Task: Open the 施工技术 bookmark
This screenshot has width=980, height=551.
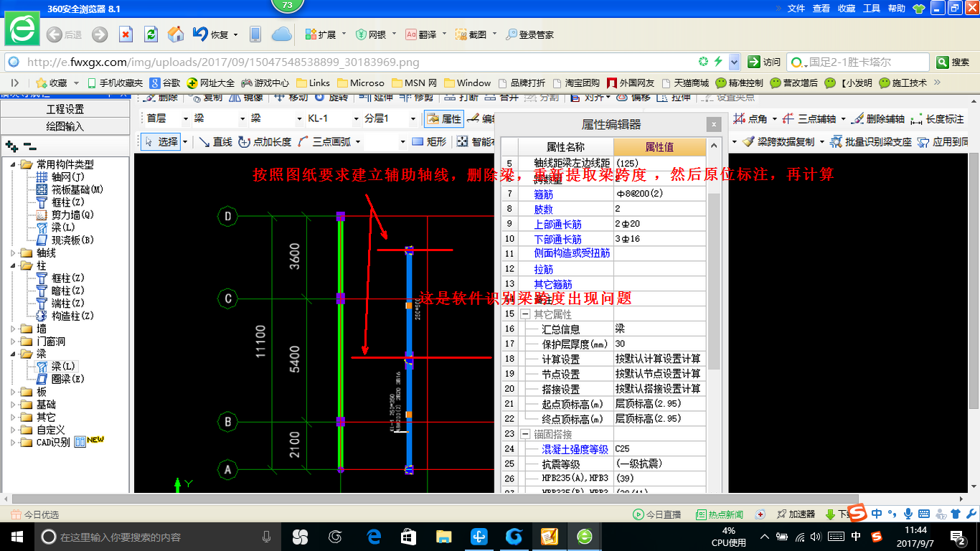Action: [903, 83]
